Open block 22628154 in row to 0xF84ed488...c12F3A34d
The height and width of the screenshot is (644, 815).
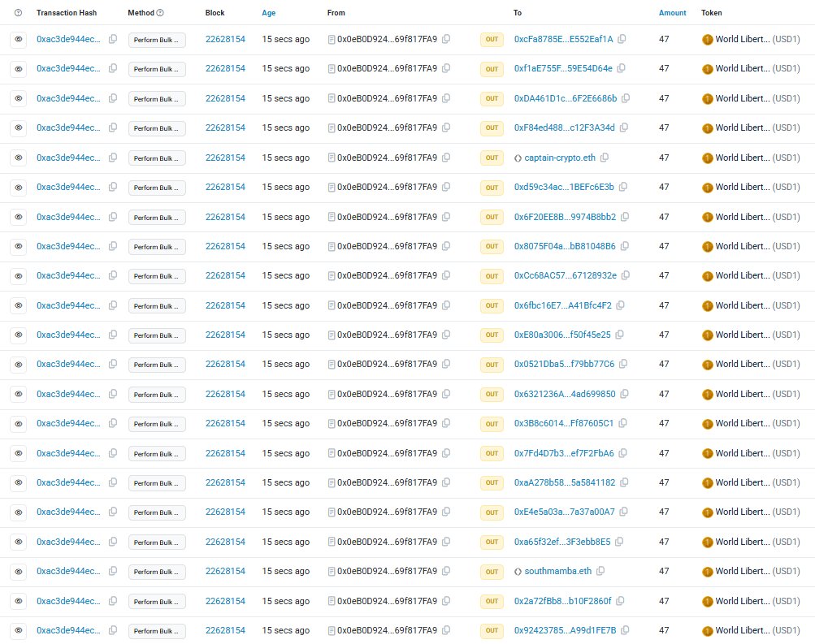tap(225, 128)
